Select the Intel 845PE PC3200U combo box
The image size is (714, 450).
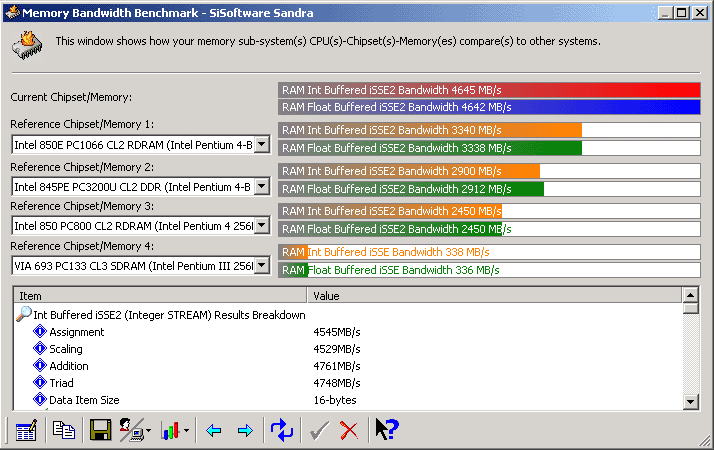pyautogui.click(x=141, y=186)
